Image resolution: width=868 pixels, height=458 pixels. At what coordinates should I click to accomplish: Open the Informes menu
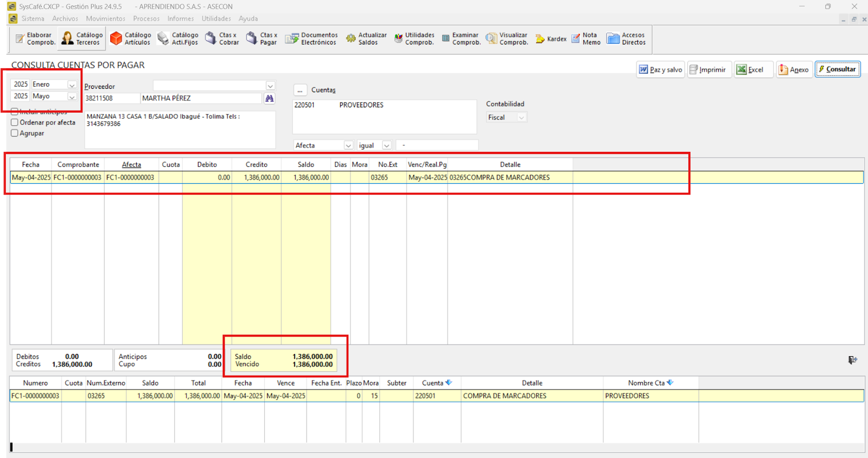coord(180,18)
